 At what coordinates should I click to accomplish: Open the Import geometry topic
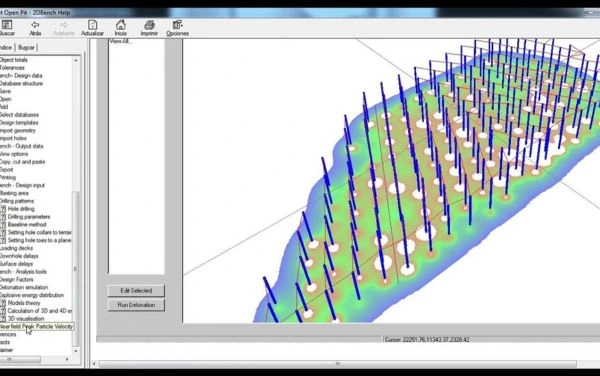pos(18,130)
